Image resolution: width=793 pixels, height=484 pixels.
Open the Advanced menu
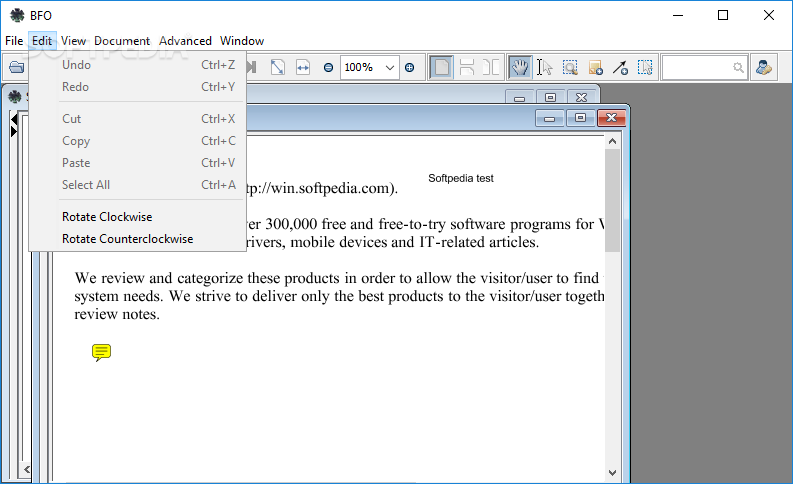185,41
